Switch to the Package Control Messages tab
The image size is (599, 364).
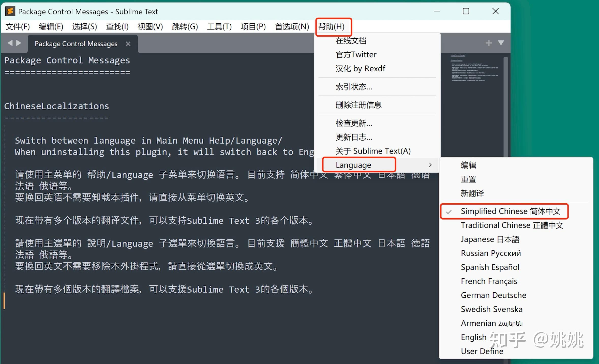[x=76, y=43]
